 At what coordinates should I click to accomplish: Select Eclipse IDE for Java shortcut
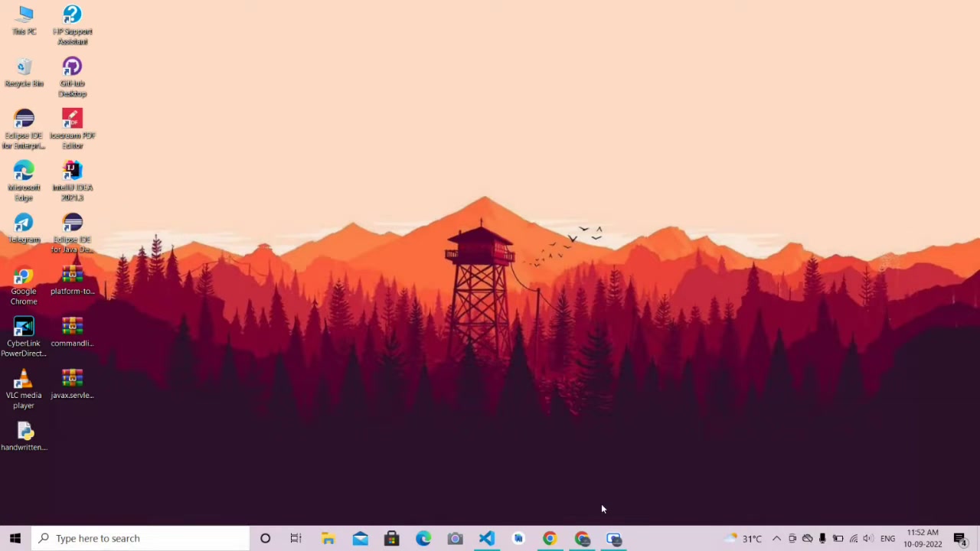[x=72, y=233]
